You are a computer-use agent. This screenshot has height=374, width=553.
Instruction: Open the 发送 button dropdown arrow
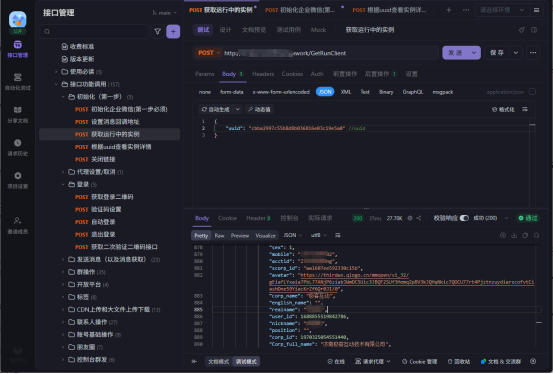point(474,53)
